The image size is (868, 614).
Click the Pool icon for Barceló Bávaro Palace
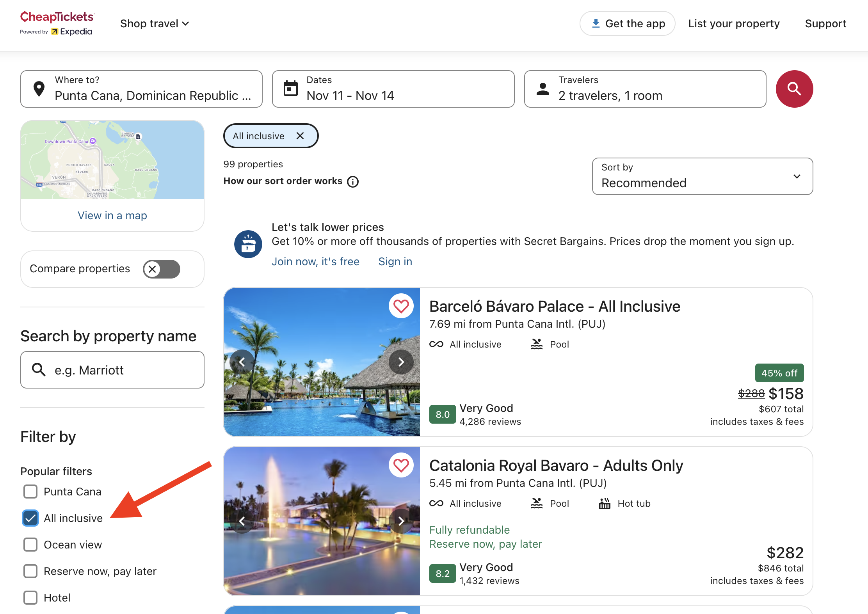point(537,344)
